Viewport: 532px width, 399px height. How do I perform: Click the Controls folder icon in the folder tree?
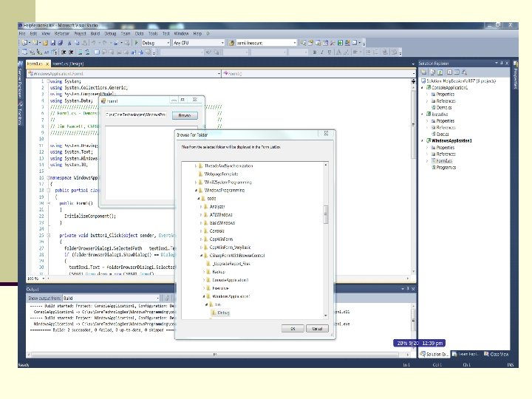pos(205,231)
